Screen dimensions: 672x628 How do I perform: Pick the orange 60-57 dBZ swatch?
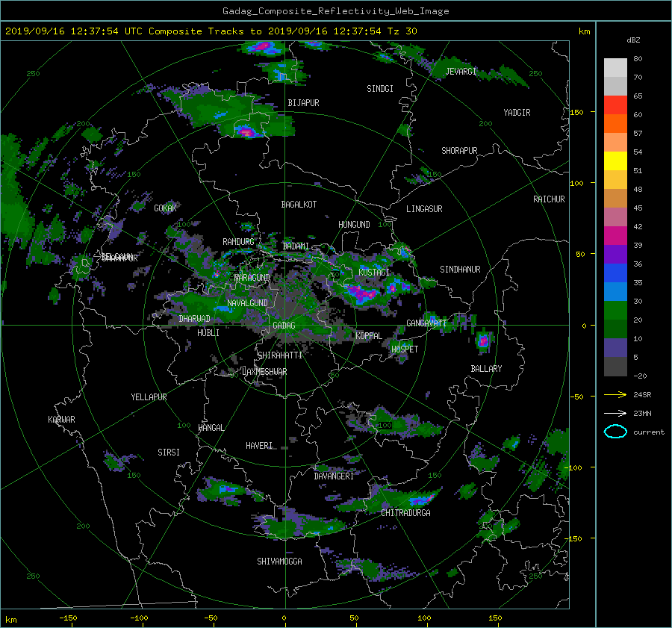point(615,124)
